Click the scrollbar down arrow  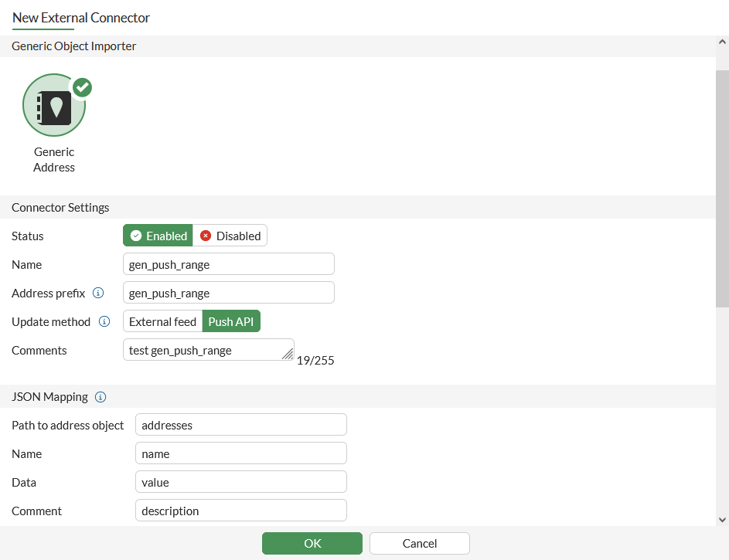[x=722, y=520]
